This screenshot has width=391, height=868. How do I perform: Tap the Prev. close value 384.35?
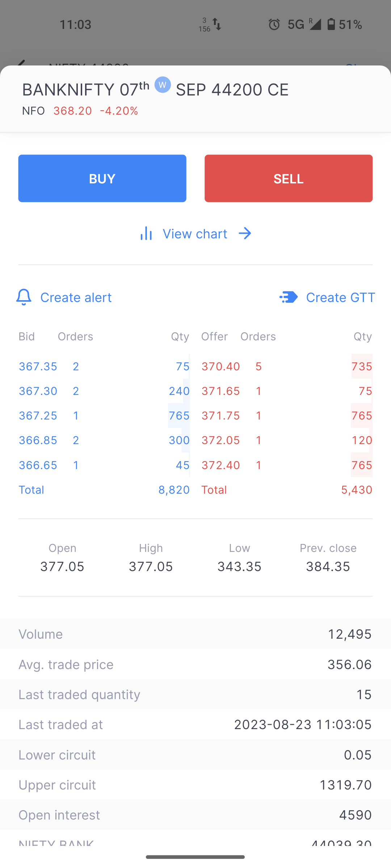(x=328, y=566)
